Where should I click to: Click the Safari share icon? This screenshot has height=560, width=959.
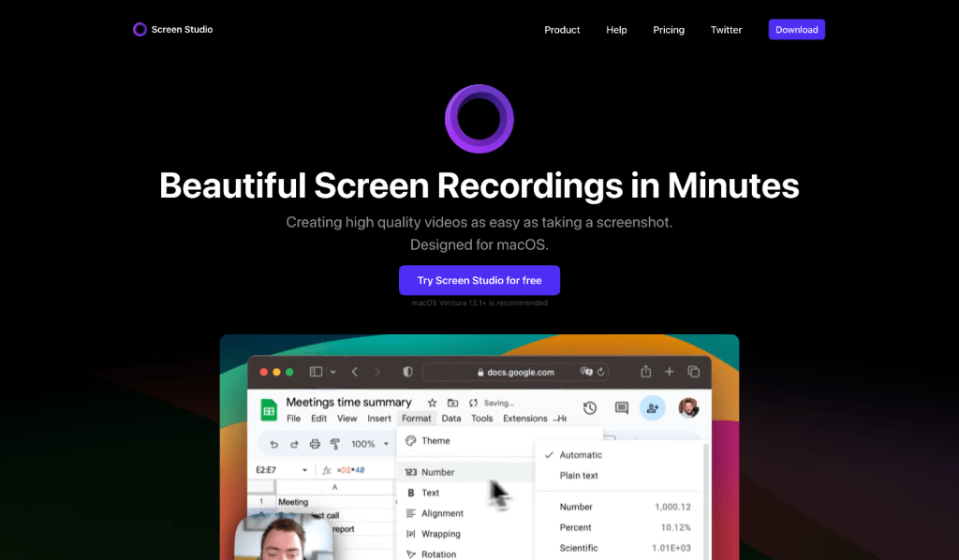pyautogui.click(x=645, y=372)
